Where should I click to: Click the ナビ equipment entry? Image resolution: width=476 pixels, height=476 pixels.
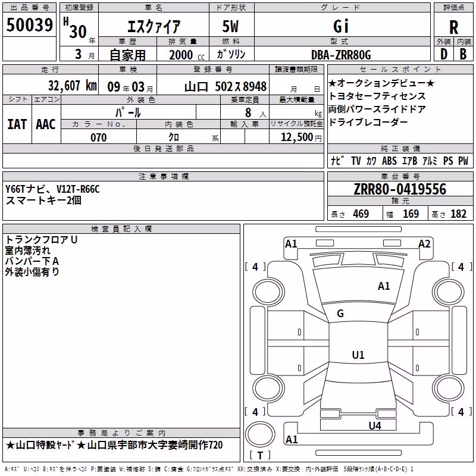point(337,160)
